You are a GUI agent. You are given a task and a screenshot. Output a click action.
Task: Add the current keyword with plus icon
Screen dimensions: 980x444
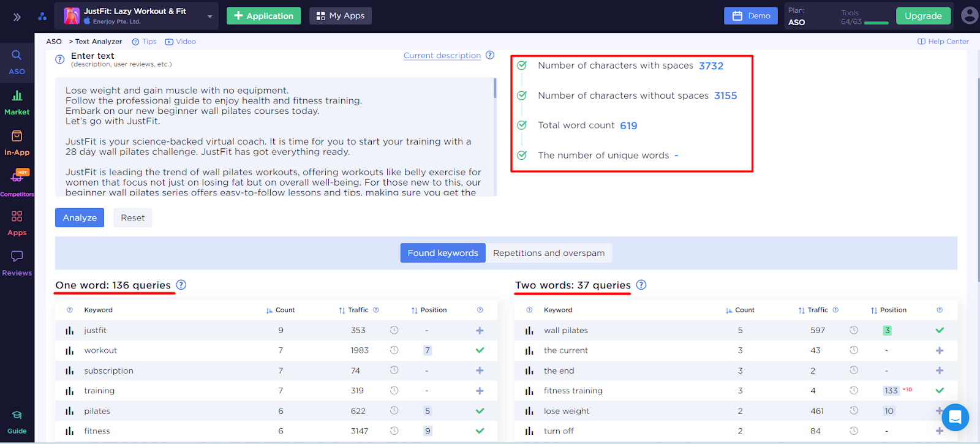(940, 350)
